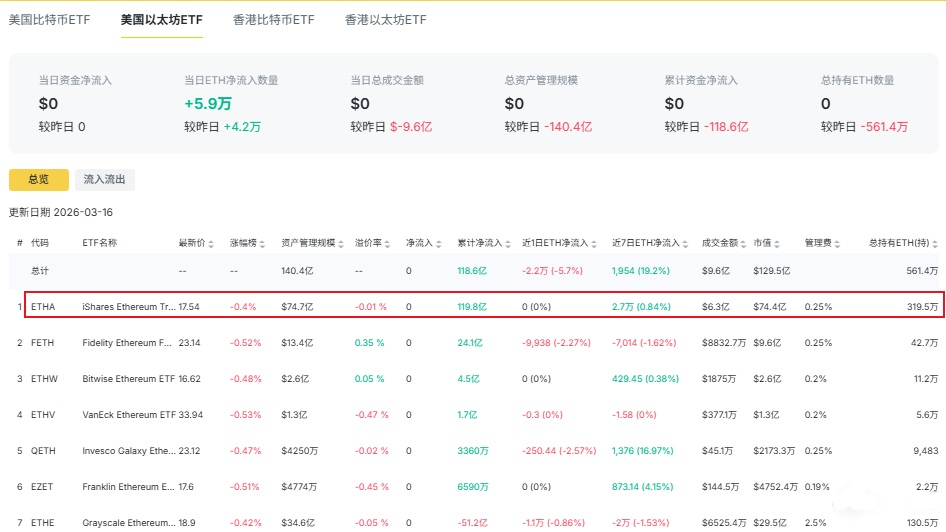Click ETHE management fee 2.5%

pos(816,523)
